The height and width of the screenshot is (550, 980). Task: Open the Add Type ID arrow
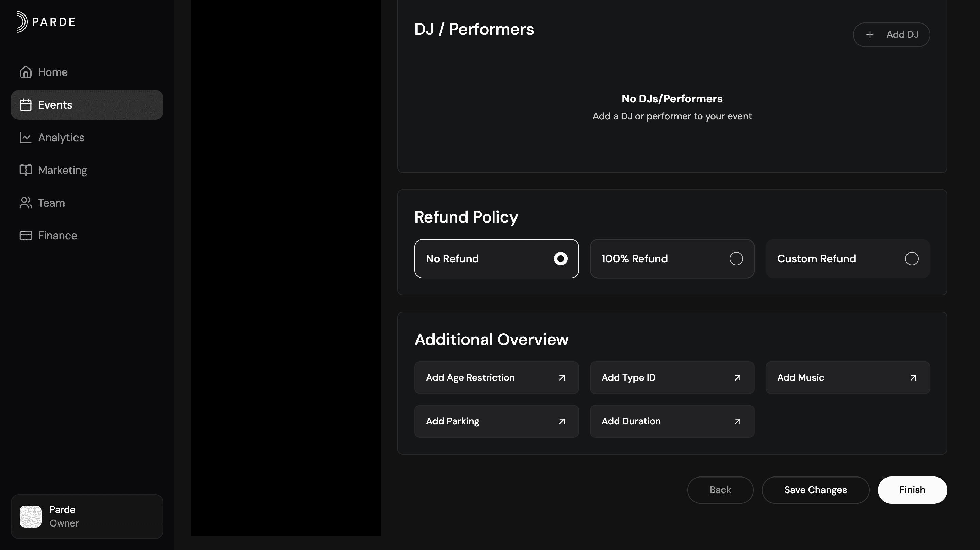(x=737, y=377)
